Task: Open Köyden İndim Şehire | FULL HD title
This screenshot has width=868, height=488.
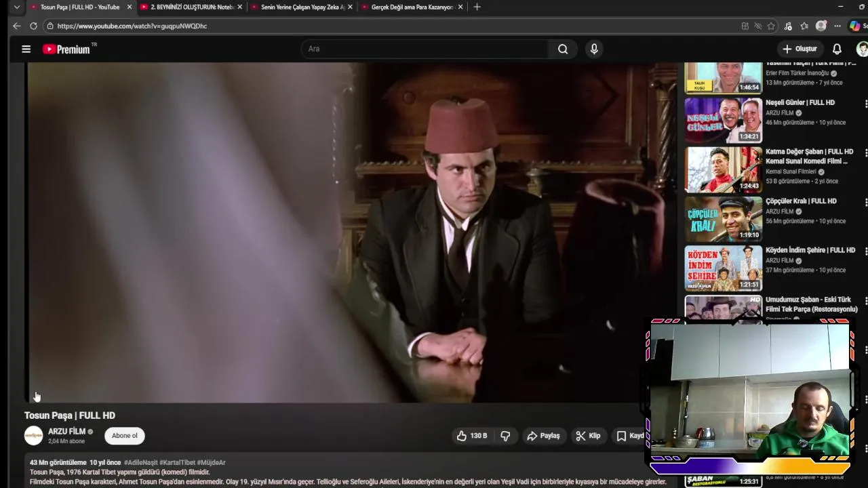Action: tap(810, 250)
